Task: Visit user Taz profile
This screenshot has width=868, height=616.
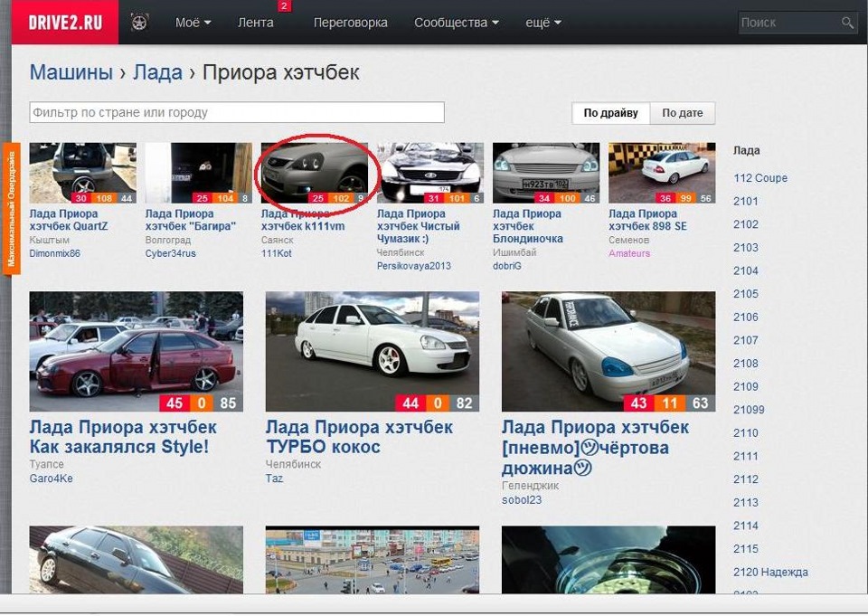Action: click(x=275, y=479)
